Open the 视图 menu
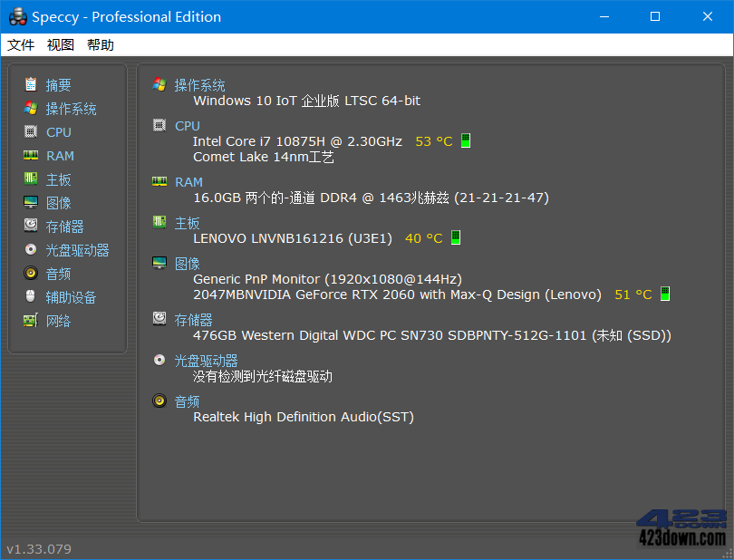734x560 pixels. pyautogui.click(x=60, y=44)
